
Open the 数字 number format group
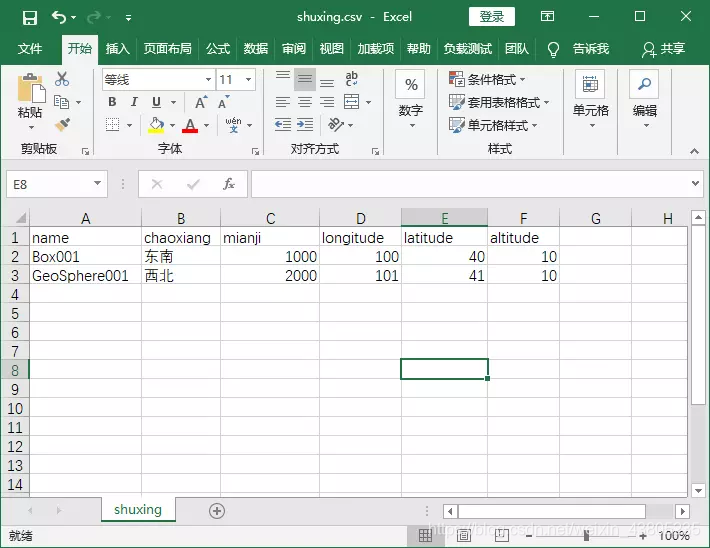coord(410,100)
